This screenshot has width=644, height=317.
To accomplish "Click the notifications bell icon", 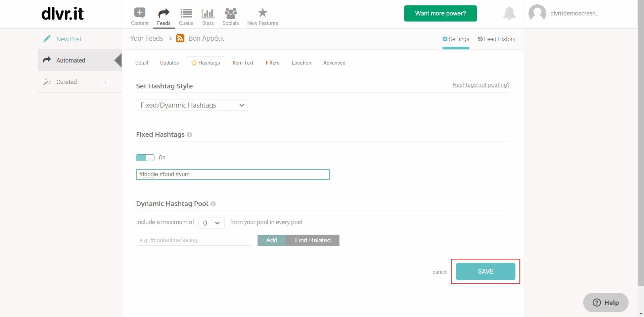I will coord(509,13).
